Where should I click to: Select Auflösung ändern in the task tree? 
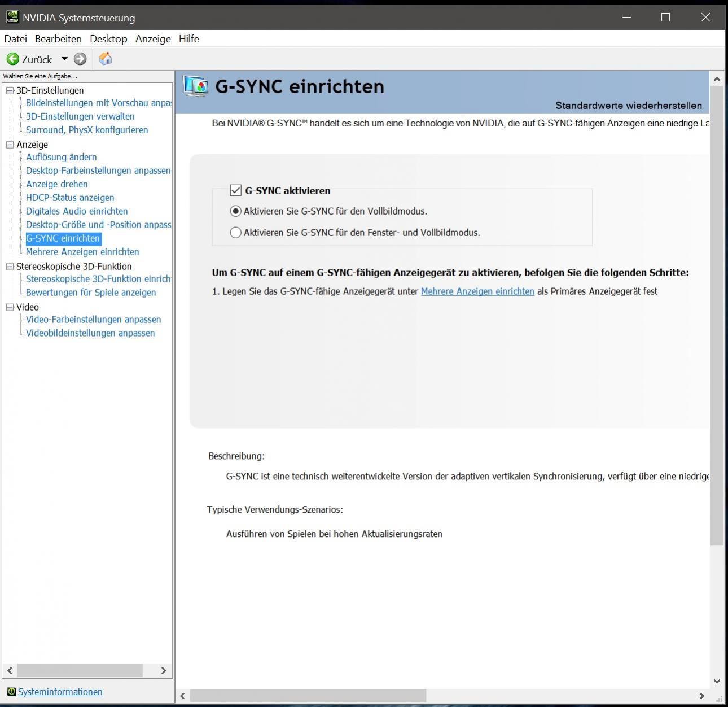pos(61,157)
